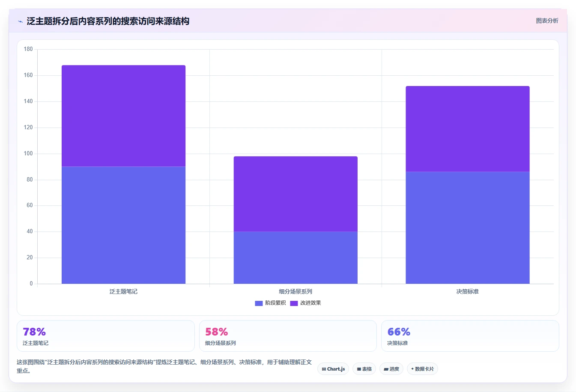Viewport: 576px width, 392px height.
Task: Click the 决策标准 x-axis label
Action: tap(468, 291)
